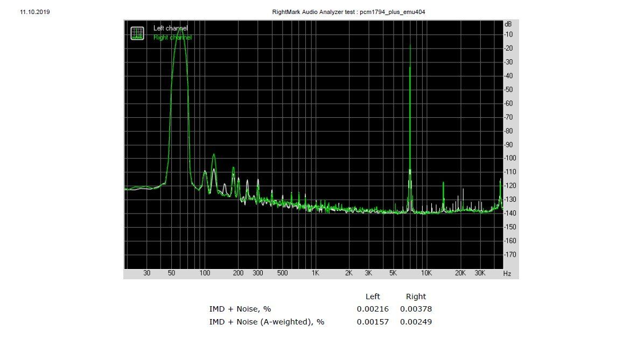The image size is (644, 346).
Task: Click the Hz unit label
Action: (x=507, y=273)
